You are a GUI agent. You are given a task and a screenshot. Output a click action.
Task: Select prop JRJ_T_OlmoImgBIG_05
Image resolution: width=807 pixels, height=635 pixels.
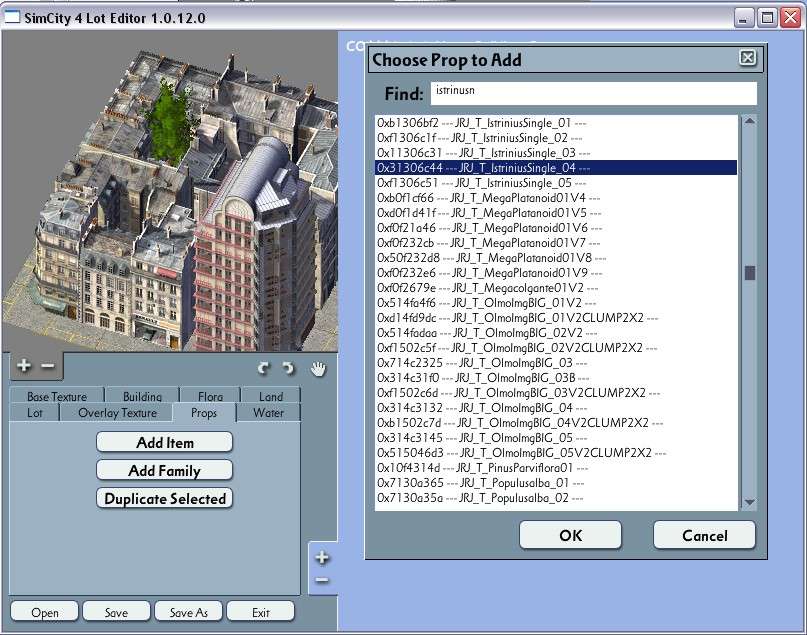pyautogui.click(x=556, y=438)
